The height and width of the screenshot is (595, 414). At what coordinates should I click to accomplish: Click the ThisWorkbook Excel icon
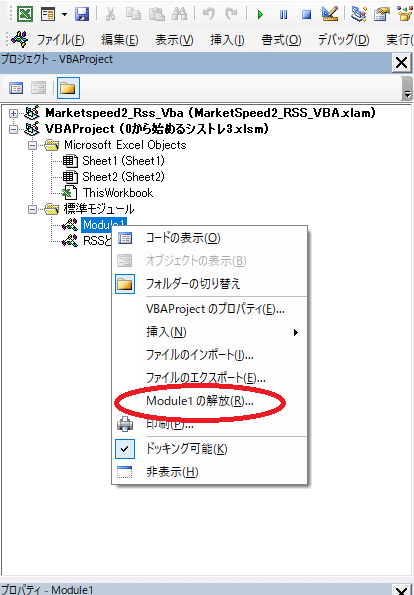click(x=69, y=193)
